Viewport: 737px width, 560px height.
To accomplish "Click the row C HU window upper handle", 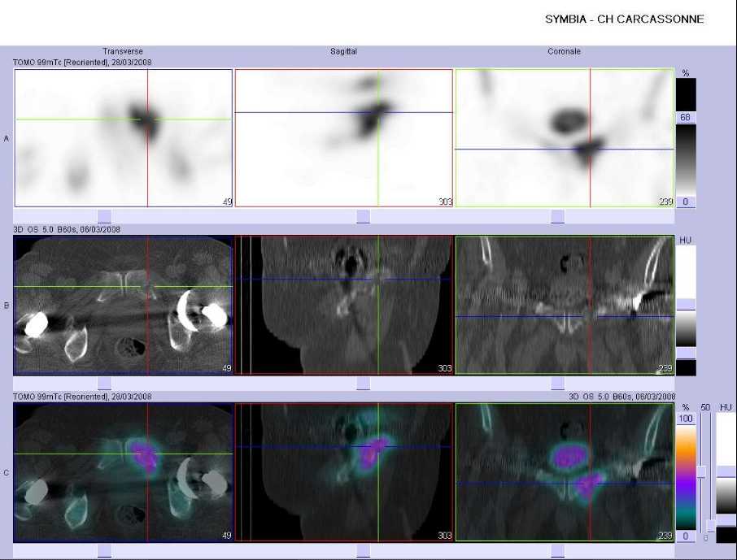I will pos(726,472).
